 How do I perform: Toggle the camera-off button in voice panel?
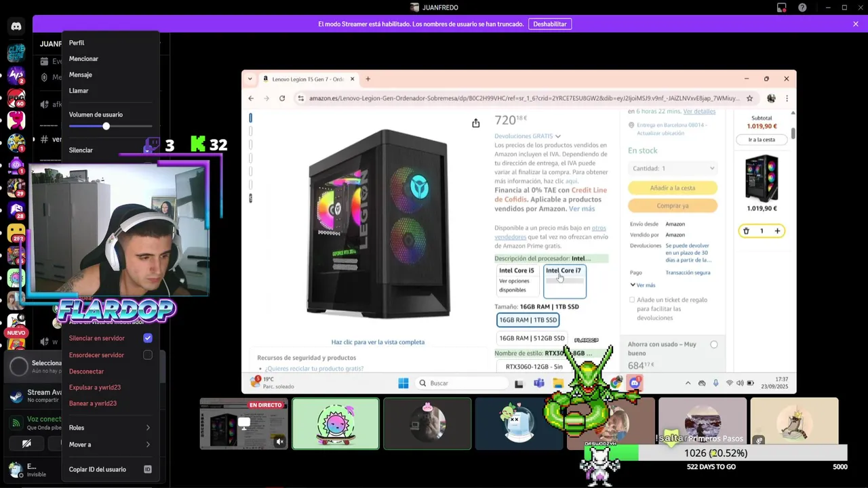[26, 444]
